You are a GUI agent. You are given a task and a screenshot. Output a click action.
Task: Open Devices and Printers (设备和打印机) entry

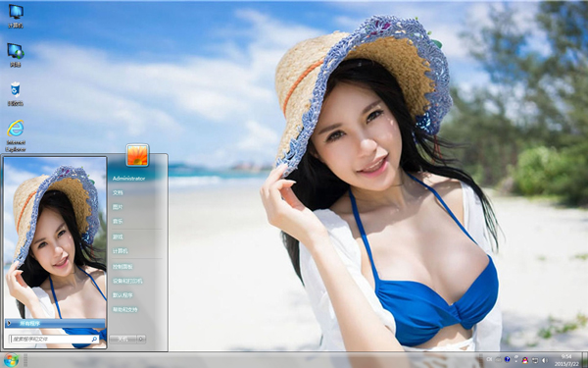click(x=127, y=281)
